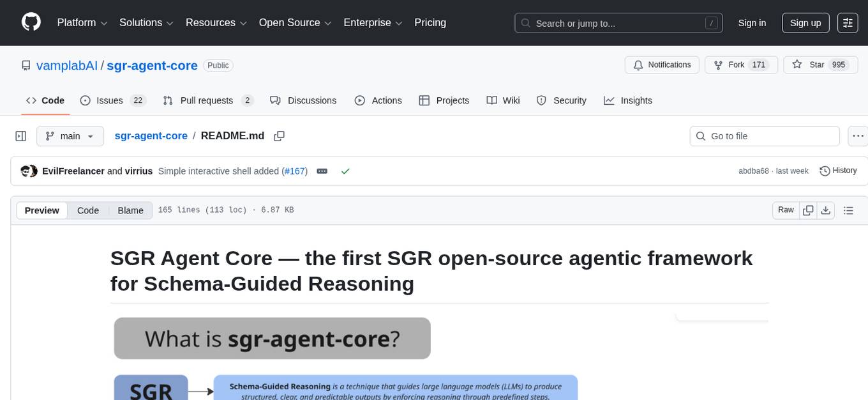Viewport: 868px width, 400px height.
Task: Copy the raw README contents
Action: (808, 210)
